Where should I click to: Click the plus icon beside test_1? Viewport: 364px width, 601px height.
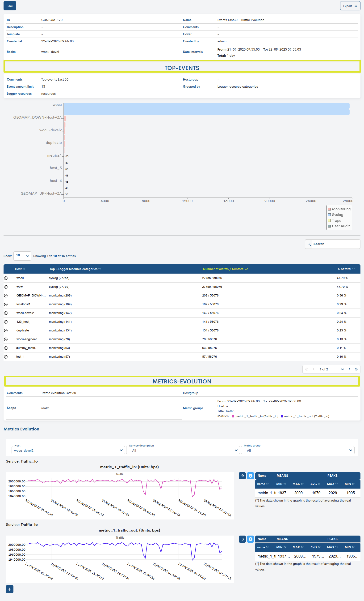tap(6, 356)
